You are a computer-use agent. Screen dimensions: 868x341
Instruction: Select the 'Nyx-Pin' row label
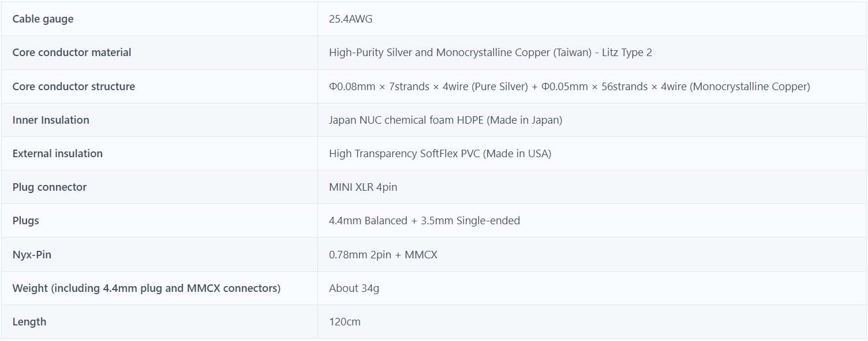pos(32,254)
